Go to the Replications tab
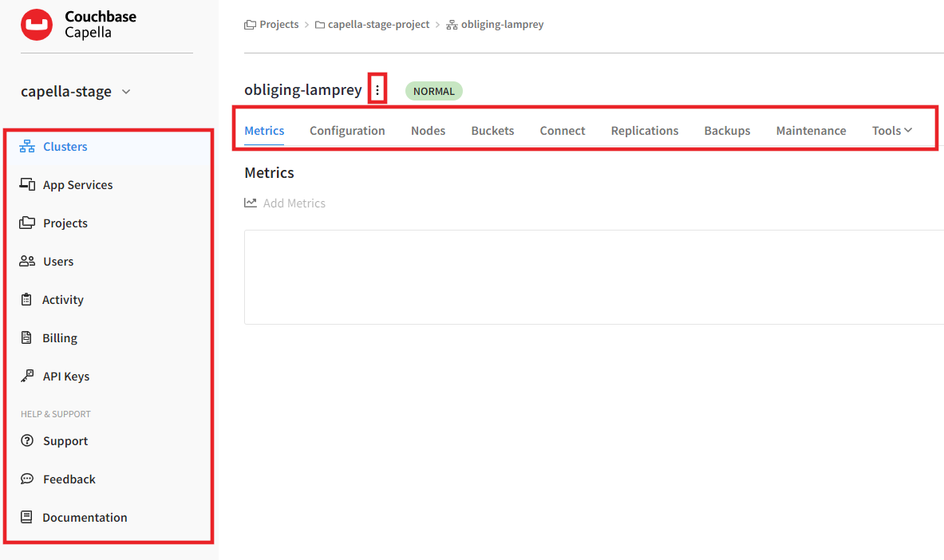Screen dimensions: 944x560 click(x=645, y=131)
